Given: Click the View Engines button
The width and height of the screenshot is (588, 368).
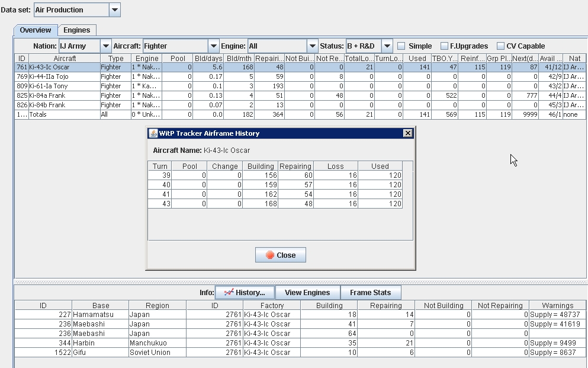Looking at the screenshot, I should point(307,292).
